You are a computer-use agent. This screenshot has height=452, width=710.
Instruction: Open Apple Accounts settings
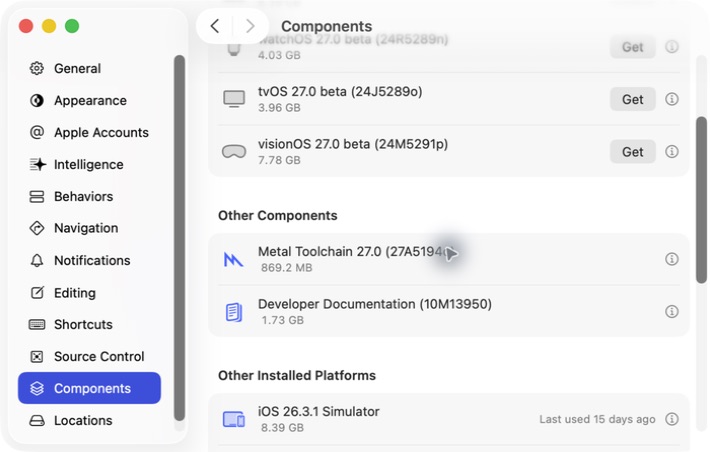point(89,132)
